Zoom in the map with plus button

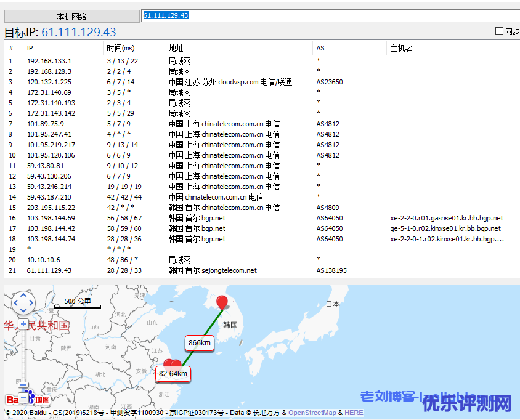(23, 323)
